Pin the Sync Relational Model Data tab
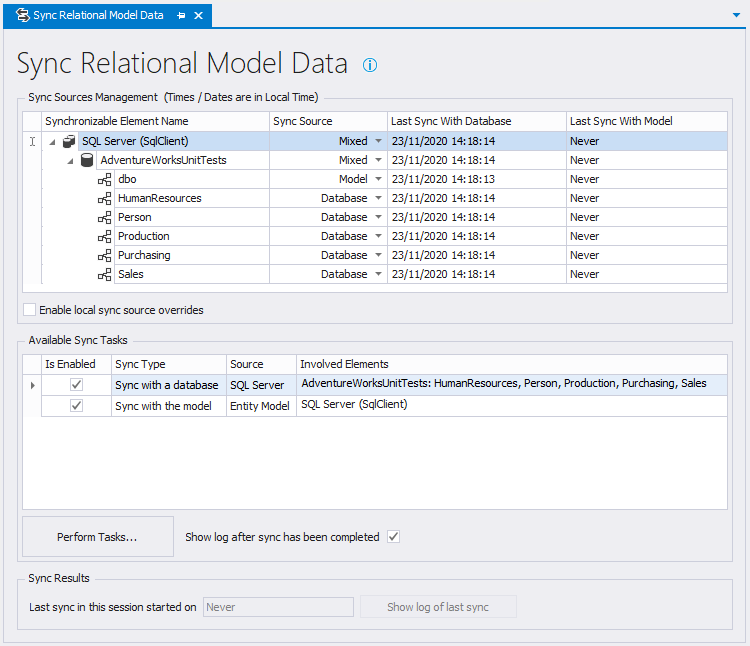 181,16
